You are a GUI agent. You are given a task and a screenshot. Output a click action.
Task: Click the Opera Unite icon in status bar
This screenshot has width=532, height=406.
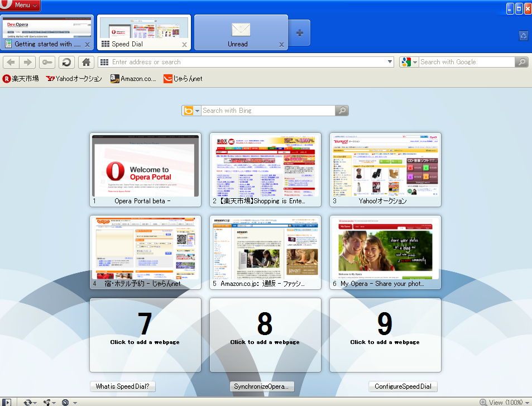pyautogui.click(x=47, y=402)
